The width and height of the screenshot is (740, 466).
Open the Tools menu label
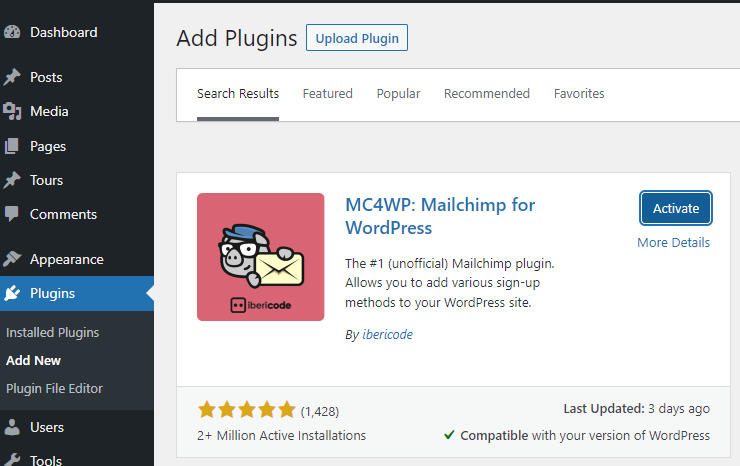coord(46,460)
